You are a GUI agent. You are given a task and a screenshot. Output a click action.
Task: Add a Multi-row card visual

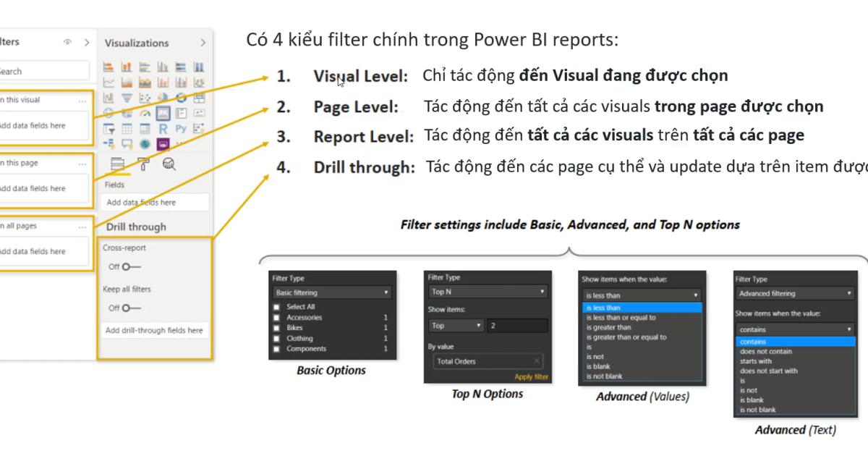[x=181, y=113]
